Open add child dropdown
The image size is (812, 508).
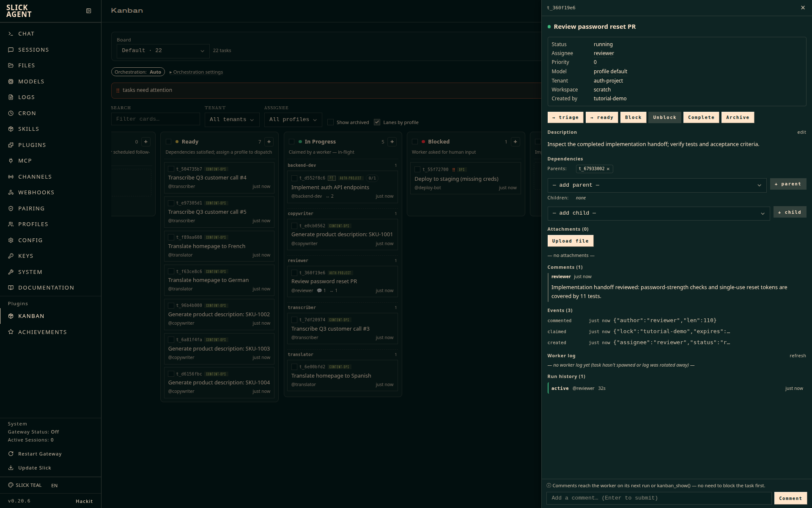(658, 213)
